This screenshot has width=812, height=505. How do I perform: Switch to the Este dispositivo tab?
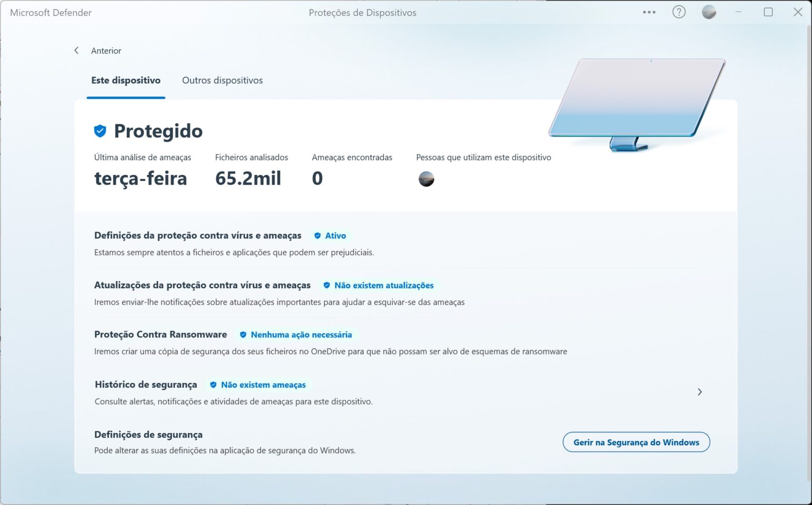[126, 80]
